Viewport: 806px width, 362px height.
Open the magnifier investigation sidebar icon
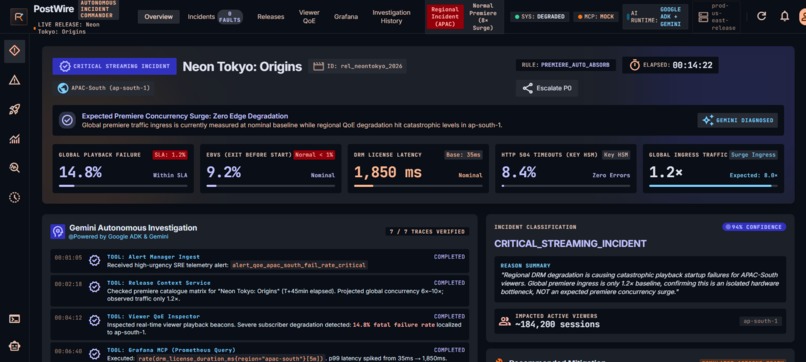click(14, 168)
